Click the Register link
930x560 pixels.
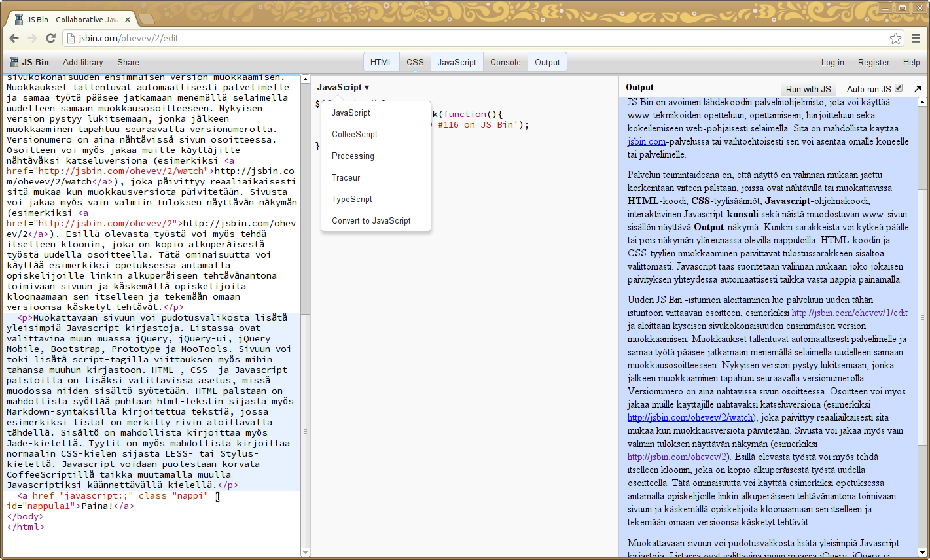pos(874,62)
